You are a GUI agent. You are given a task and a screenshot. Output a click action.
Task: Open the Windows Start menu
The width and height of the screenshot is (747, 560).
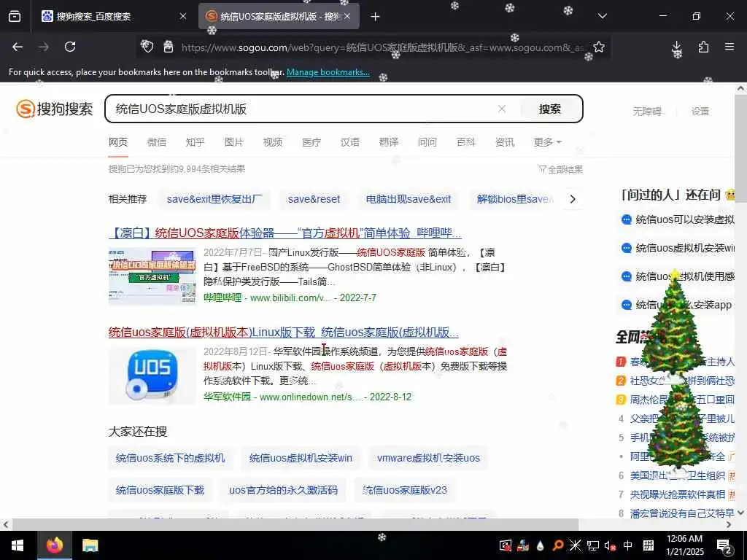click(18, 545)
